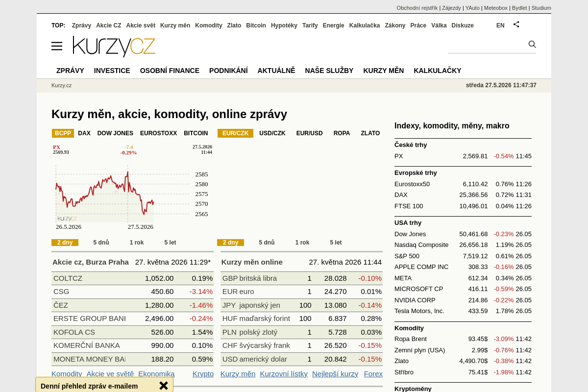Click the search magnifier icon
The image size is (588, 392).
click(x=532, y=44)
